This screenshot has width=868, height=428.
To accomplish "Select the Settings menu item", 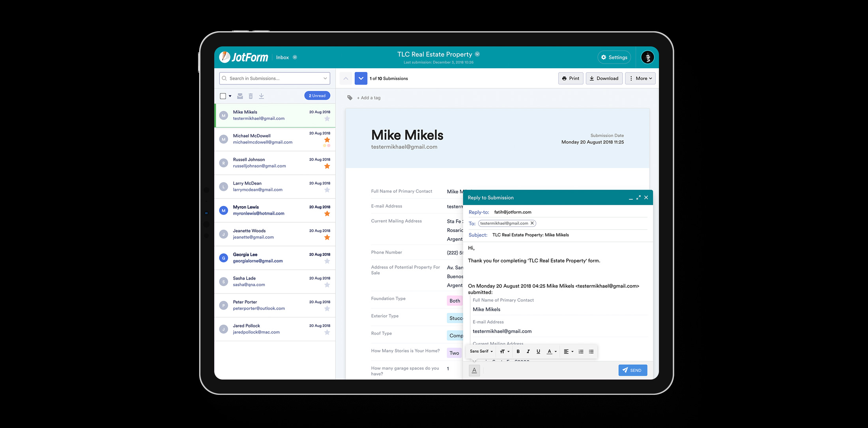I will (614, 57).
